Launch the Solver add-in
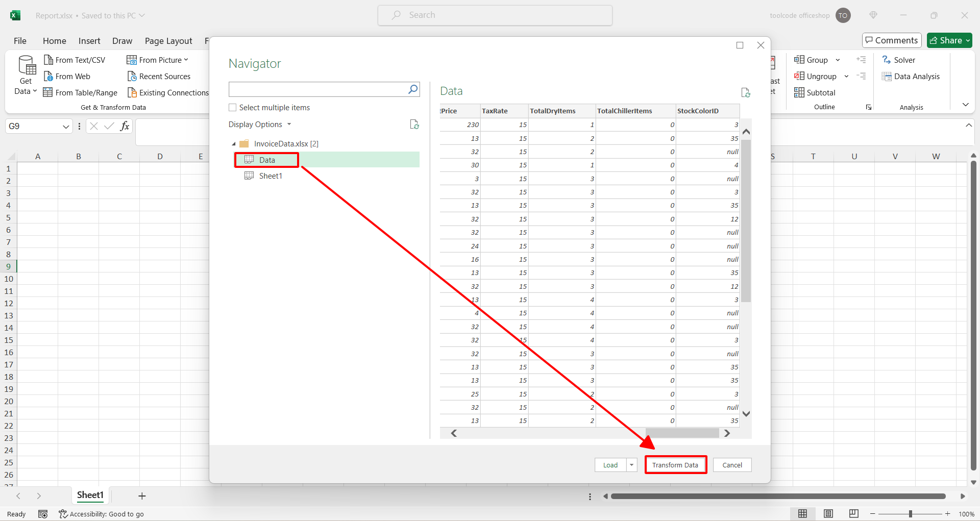The image size is (980, 521). click(x=898, y=60)
